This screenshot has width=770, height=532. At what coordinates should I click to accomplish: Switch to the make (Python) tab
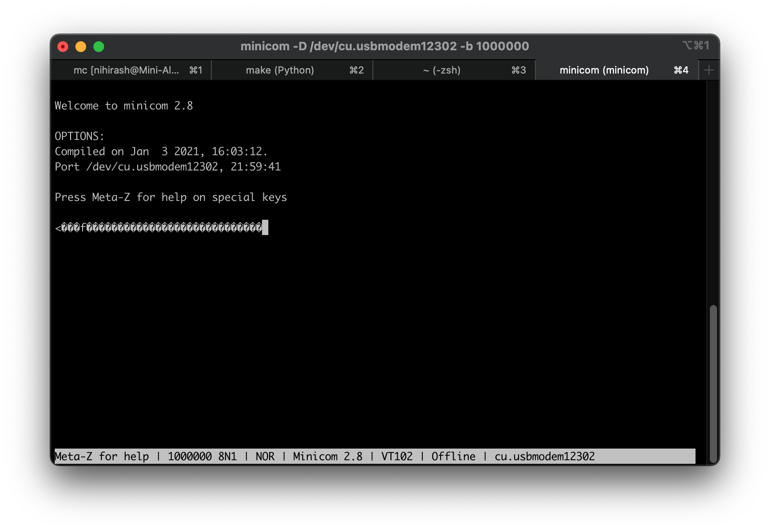(x=292, y=70)
